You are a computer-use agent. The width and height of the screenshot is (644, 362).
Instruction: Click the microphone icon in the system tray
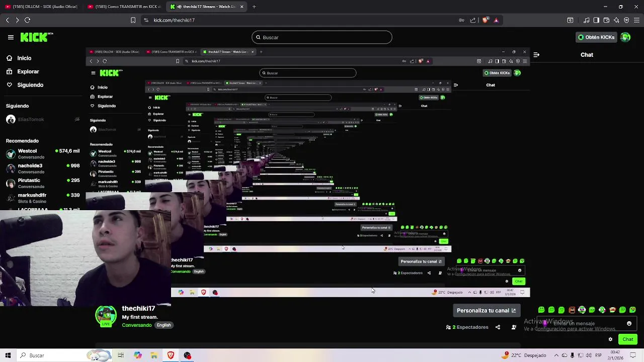573,355
